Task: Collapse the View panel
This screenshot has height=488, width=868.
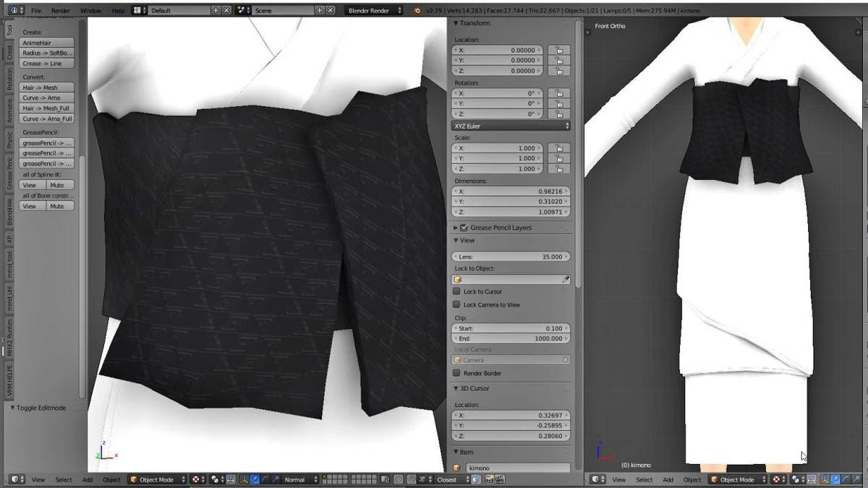Action: (x=456, y=240)
